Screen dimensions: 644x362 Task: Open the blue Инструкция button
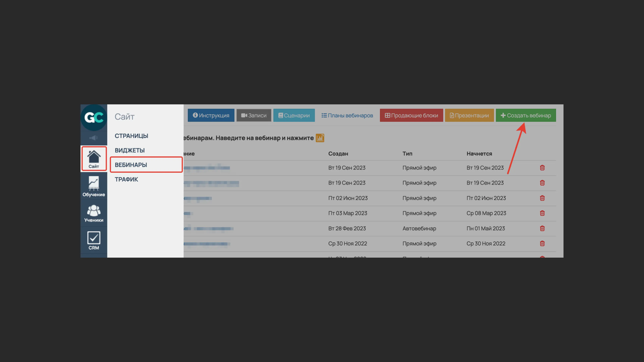click(x=211, y=115)
